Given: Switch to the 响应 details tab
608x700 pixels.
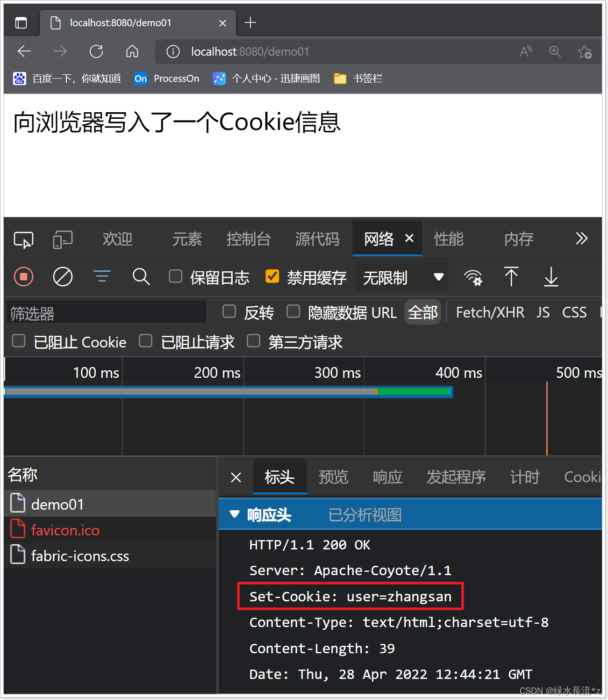Looking at the screenshot, I should [387, 477].
